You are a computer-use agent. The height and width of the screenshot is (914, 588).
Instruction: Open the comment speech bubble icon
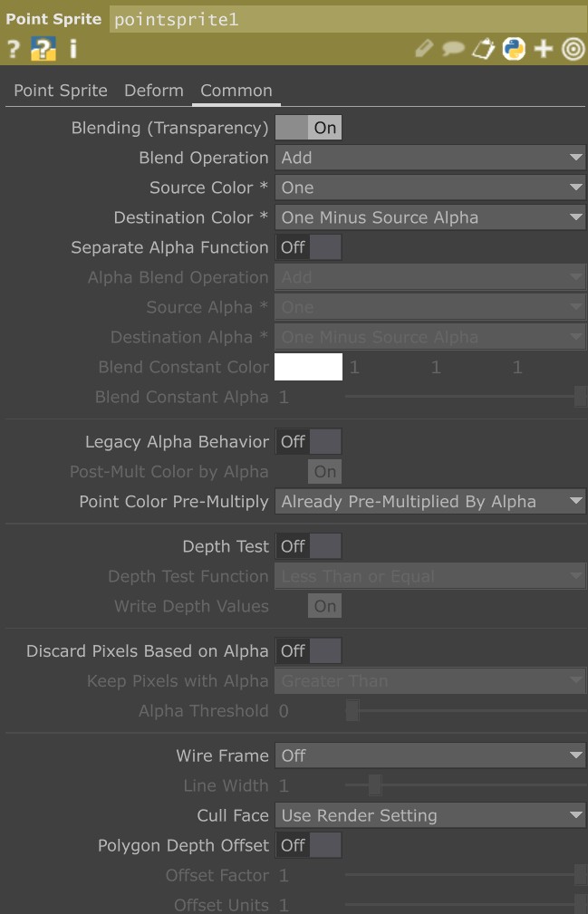[x=453, y=49]
